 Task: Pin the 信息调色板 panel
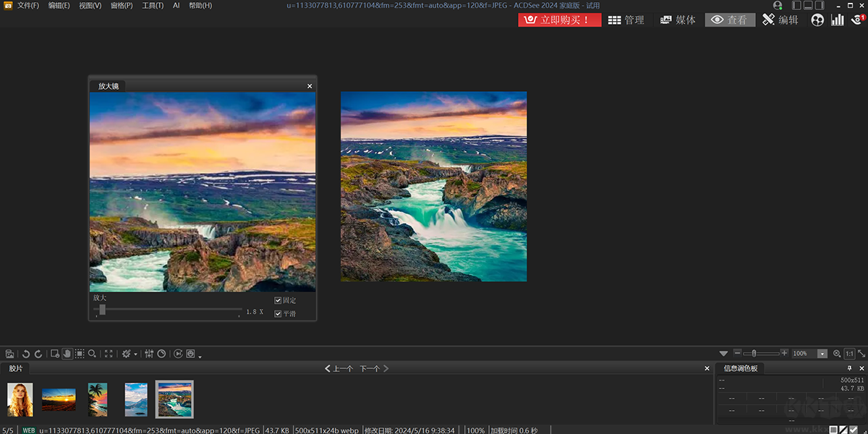(x=849, y=368)
